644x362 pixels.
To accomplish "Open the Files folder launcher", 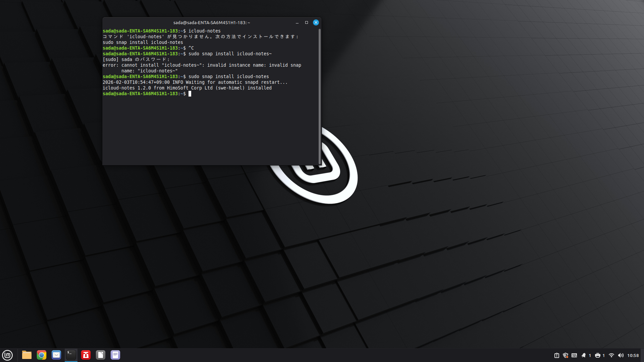I will tap(27, 355).
